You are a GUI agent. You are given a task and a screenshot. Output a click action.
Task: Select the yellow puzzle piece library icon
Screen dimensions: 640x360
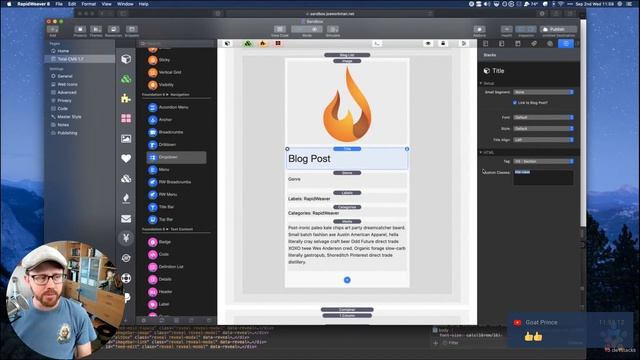pyautogui.click(x=126, y=98)
